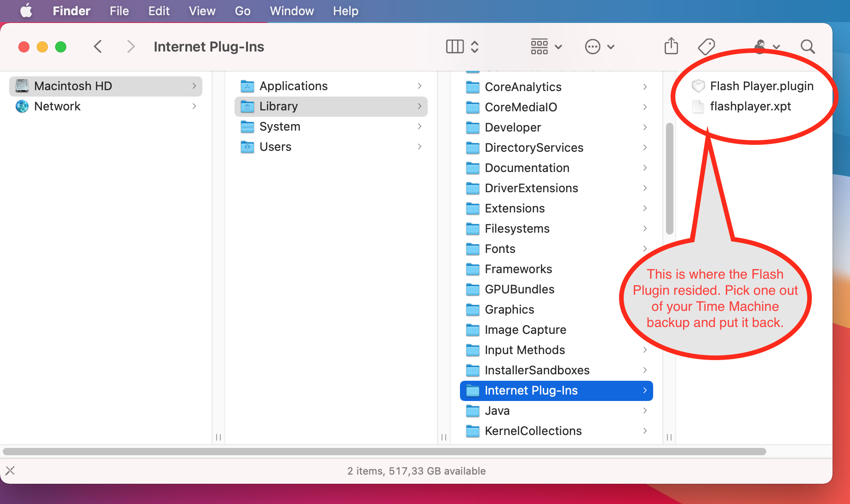850x504 pixels.
Task: Select the KernelCollections folder
Action: pos(557,431)
